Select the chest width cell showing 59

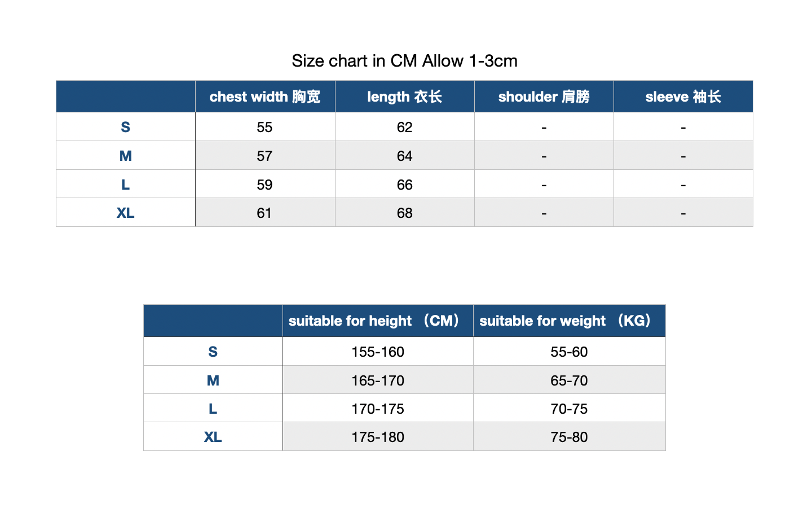[x=265, y=185]
